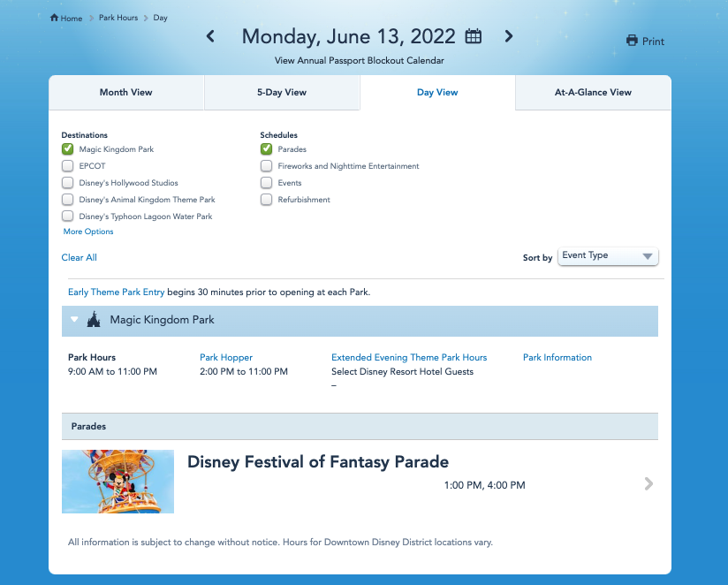Enable the EPCOT destination checkbox
Screen dimensions: 728x585
[67, 166]
